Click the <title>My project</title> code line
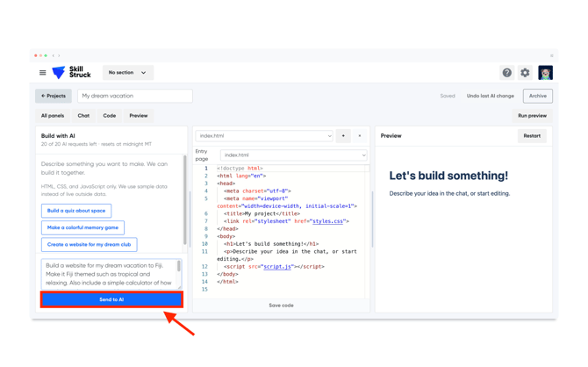Screen dimensions: 588x367 [262, 213]
